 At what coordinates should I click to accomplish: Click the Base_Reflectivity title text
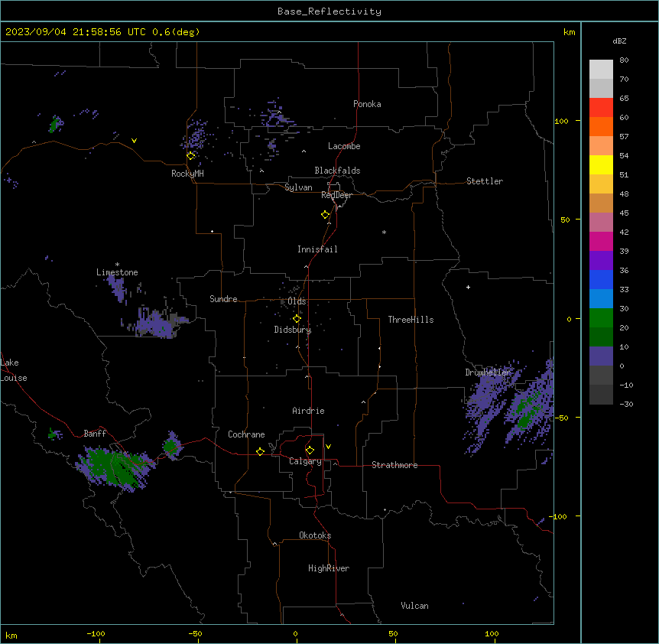(x=329, y=11)
